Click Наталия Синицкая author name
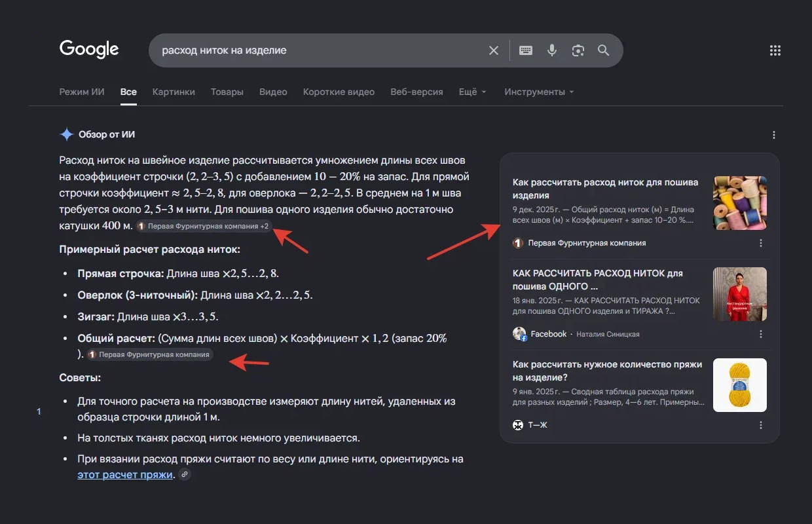 click(608, 334)
